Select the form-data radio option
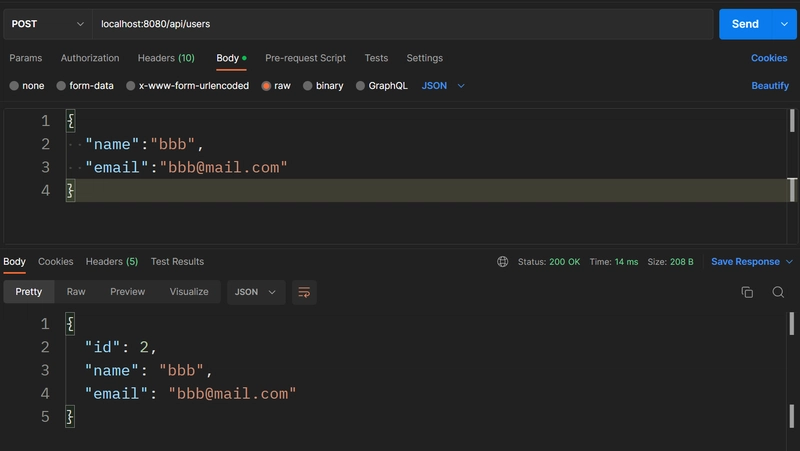Viewport: 800px width, 451px height. [61, 86]
